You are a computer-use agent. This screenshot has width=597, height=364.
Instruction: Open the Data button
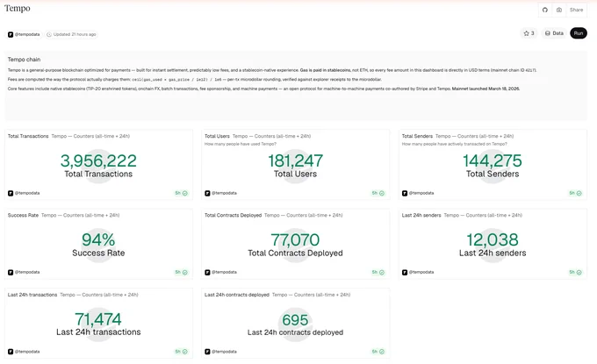click(x=554, y=33)
